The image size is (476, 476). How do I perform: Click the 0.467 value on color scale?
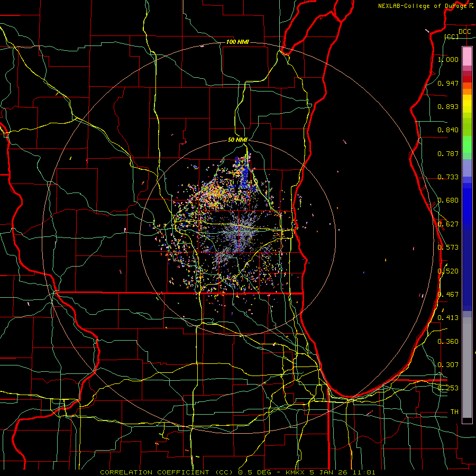(x=448, y=295)
